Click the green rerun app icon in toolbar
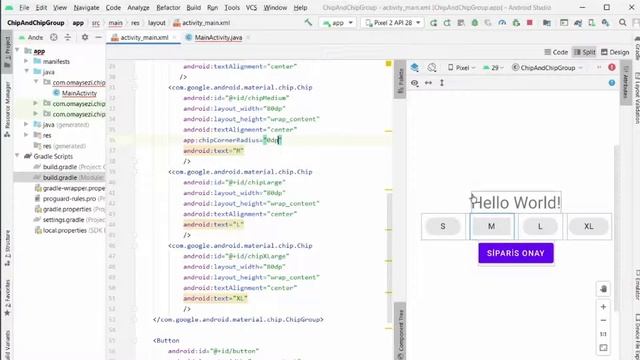The image size is (640, 360). [433, 23]
